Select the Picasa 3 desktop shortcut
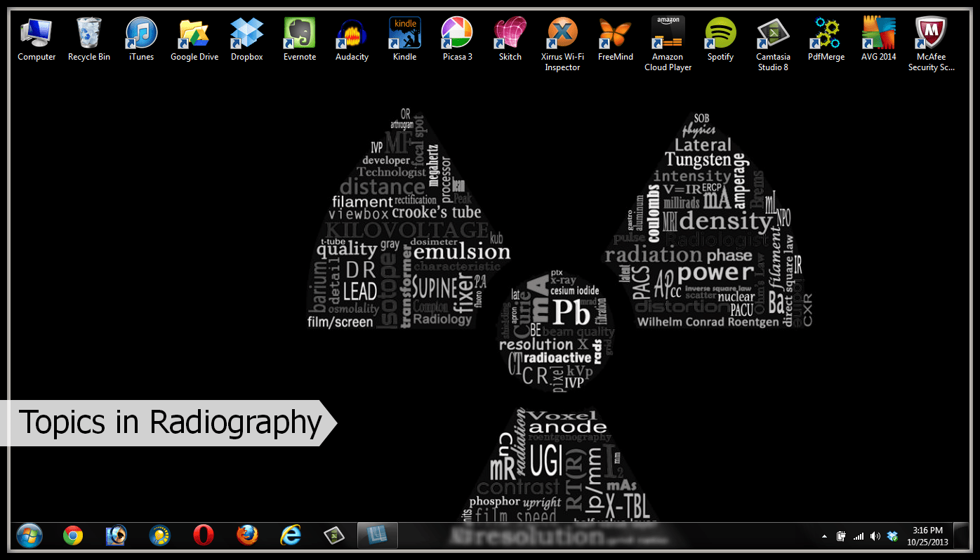Screen dimensions: 980x560 (x=457, y=39)
